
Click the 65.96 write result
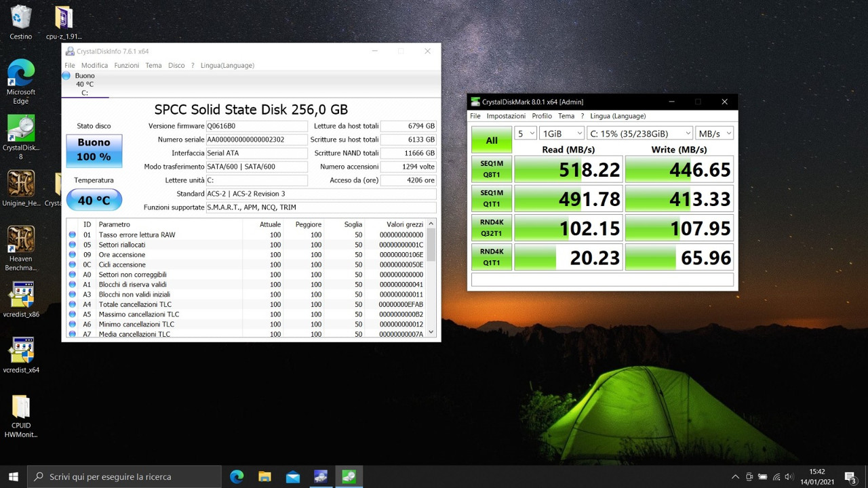tap(679, 258)
